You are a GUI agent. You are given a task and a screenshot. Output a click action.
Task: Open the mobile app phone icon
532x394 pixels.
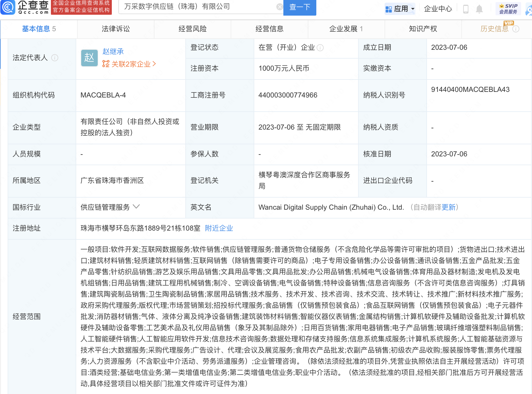(x=465, y=9)
